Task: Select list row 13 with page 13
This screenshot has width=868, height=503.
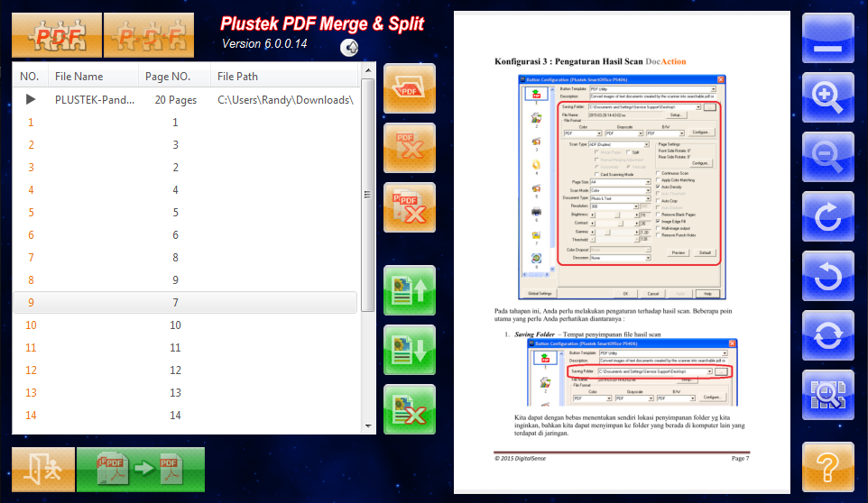Action: click(x=186, y=392)
